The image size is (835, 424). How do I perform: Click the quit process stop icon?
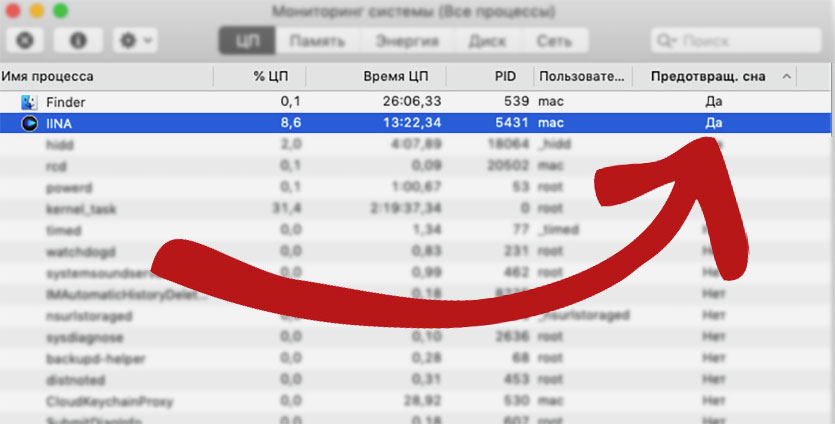coord(24,41)
